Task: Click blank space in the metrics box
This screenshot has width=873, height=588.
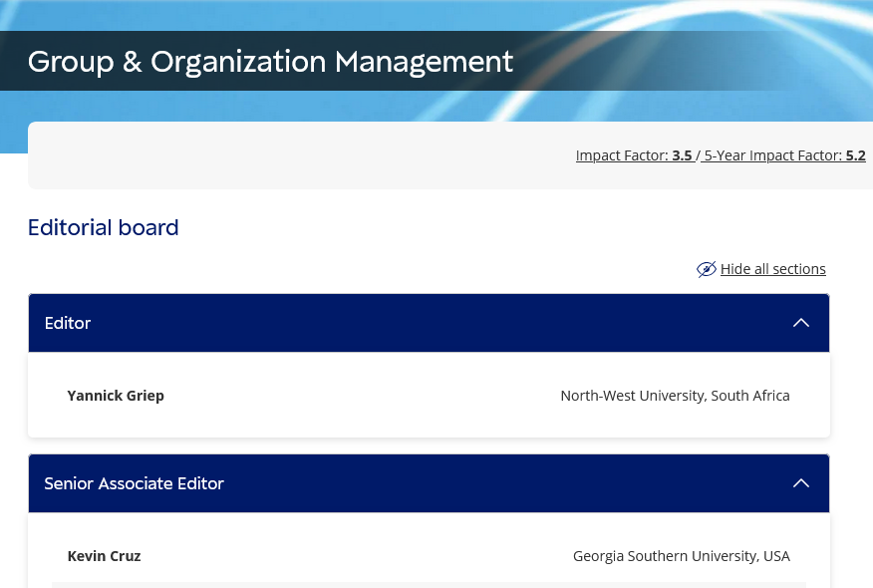Action: point(299,155)
